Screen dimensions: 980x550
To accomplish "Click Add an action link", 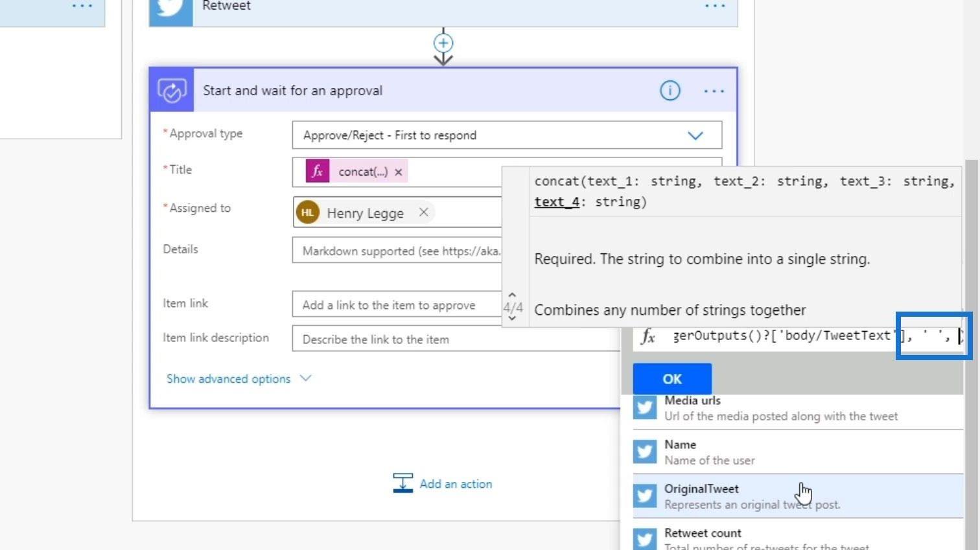I will pos(456,484).
